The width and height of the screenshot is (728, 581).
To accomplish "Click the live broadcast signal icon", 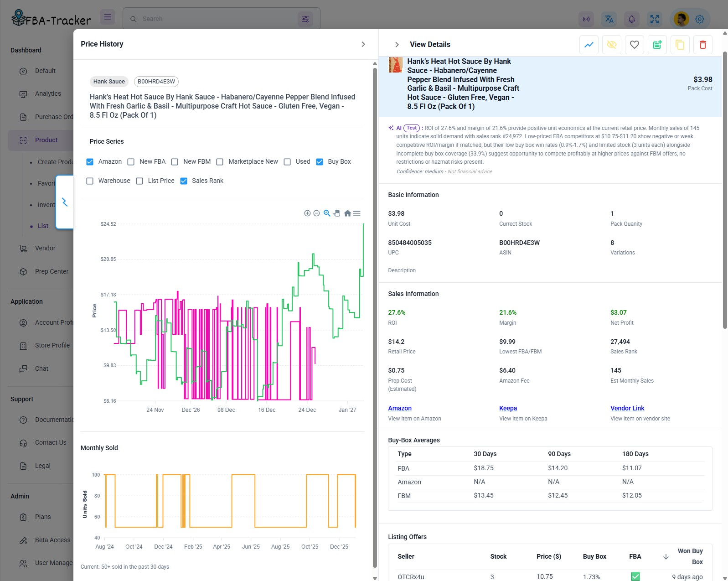I will pyautogui.click(x=586, y=19).
